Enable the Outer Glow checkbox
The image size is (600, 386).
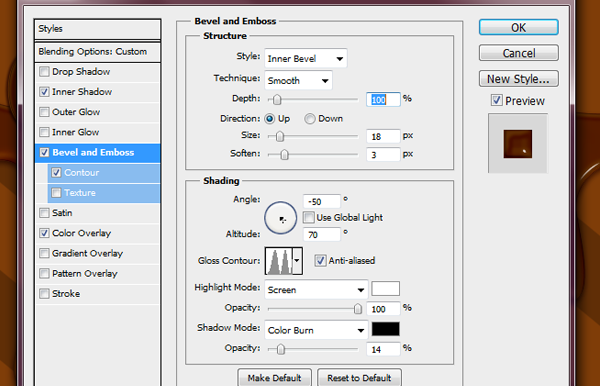pyautogui.click(x=44, y=112)
